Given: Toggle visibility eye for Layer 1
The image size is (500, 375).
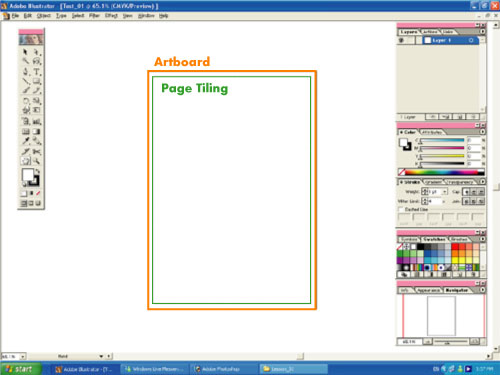Looking at the screenshot, I should point(401,40).
